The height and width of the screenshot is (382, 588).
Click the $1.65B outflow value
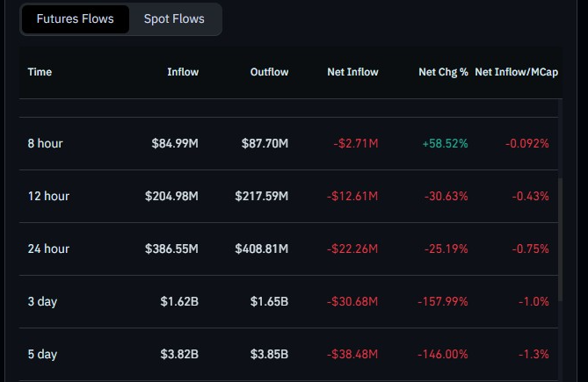pyautogui.click(x=269, y=302)
